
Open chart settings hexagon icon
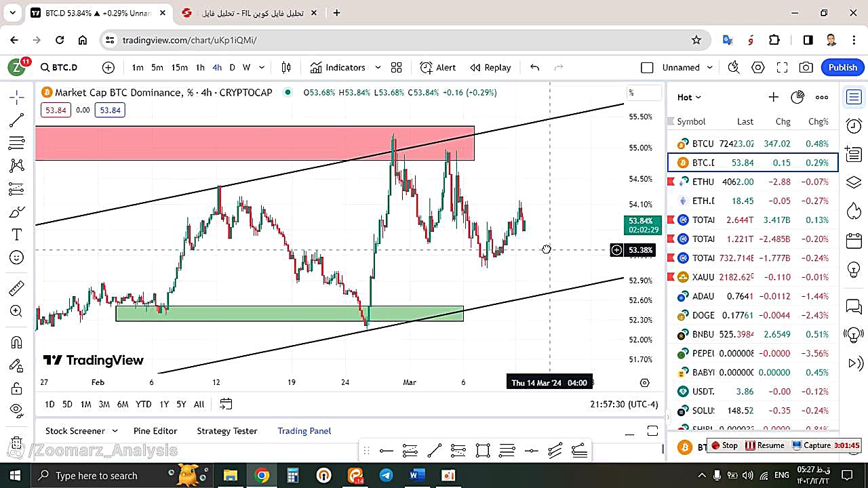click(x=758, y=67)
